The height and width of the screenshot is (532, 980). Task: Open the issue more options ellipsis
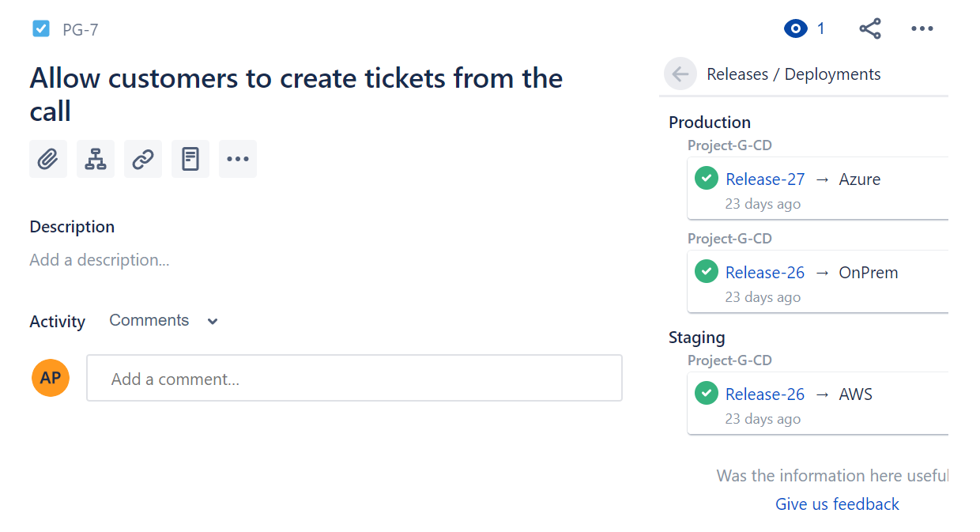click(922, 28)
